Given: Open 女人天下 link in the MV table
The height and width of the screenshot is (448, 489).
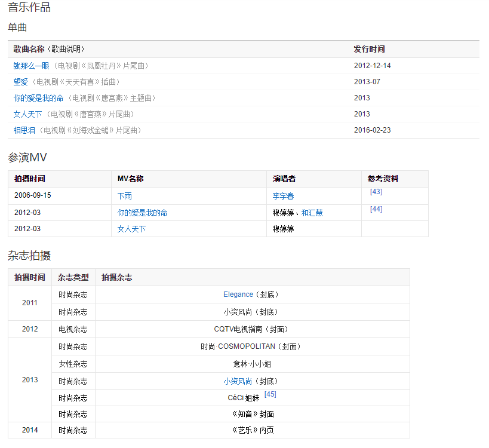Looking at the screenshot, I should (131, 229).
